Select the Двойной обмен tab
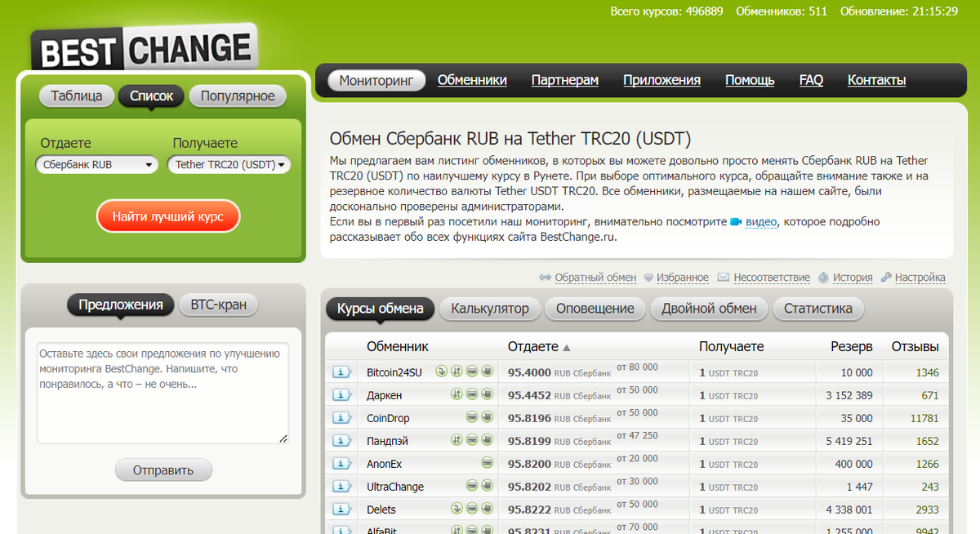Viewport: 980px width, 534px height. click(709, 309)
